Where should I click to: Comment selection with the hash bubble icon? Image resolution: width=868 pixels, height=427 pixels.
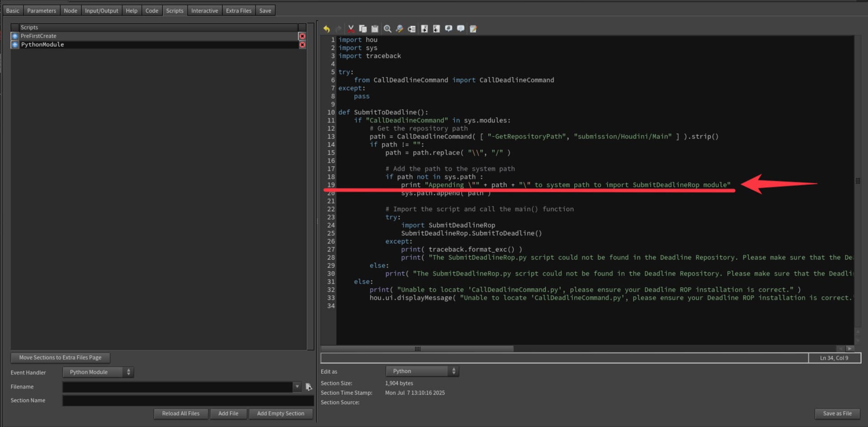point(448,29)
